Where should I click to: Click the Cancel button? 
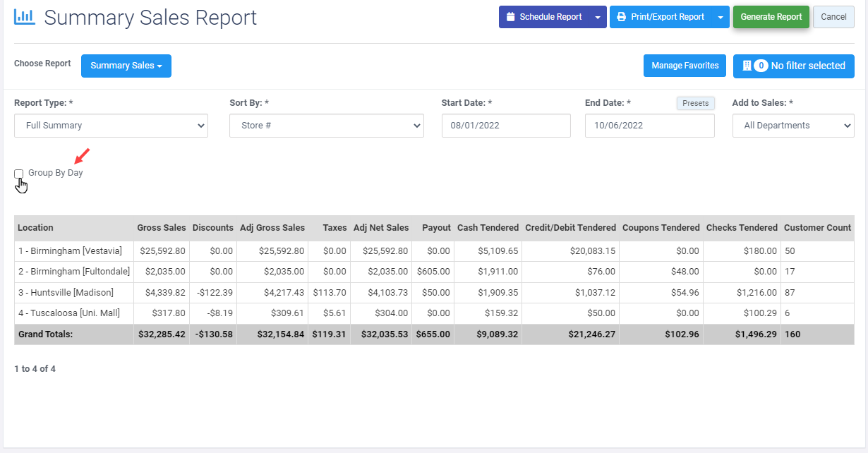pos(833,17)
